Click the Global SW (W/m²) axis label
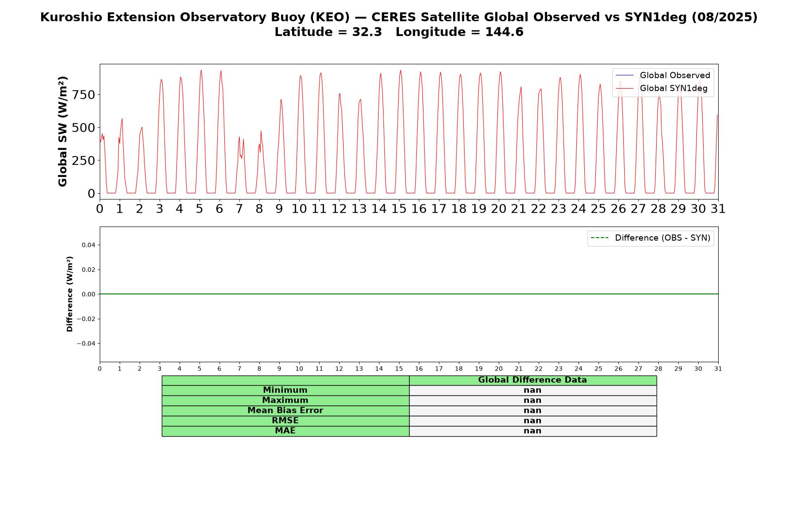The image size is (798, 532). tap(63, 131)
